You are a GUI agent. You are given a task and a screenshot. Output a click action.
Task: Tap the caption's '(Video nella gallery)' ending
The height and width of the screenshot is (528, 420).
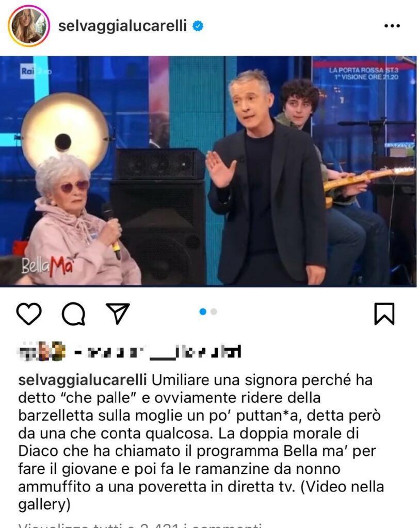(201, 496)
